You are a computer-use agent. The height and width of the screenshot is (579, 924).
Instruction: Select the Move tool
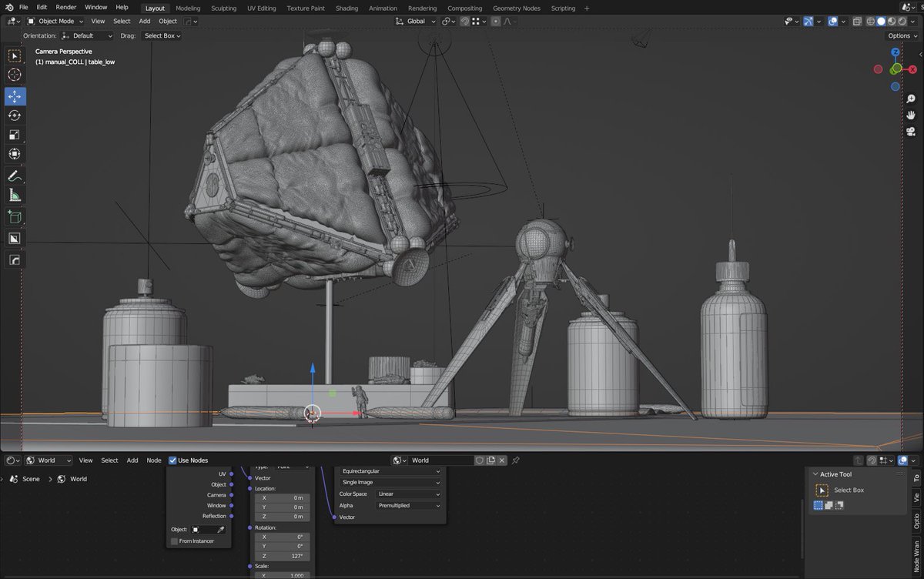pyautogui.click(x=15, y=96)
